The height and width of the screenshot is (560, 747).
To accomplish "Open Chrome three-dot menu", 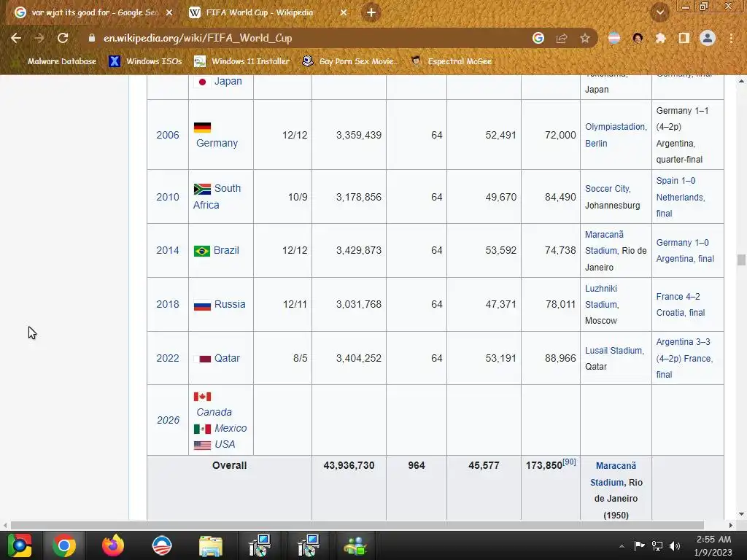I will (x=731, y=38).
